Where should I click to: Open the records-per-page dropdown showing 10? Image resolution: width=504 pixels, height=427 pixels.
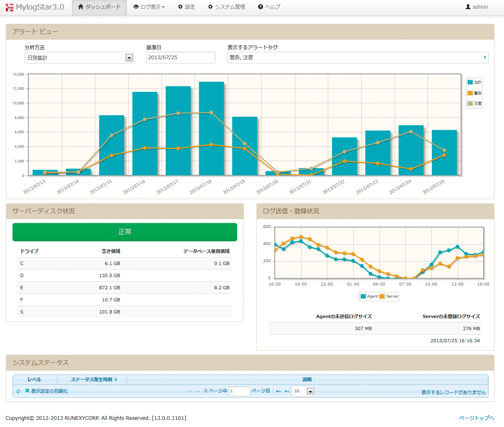pos(304,391)
